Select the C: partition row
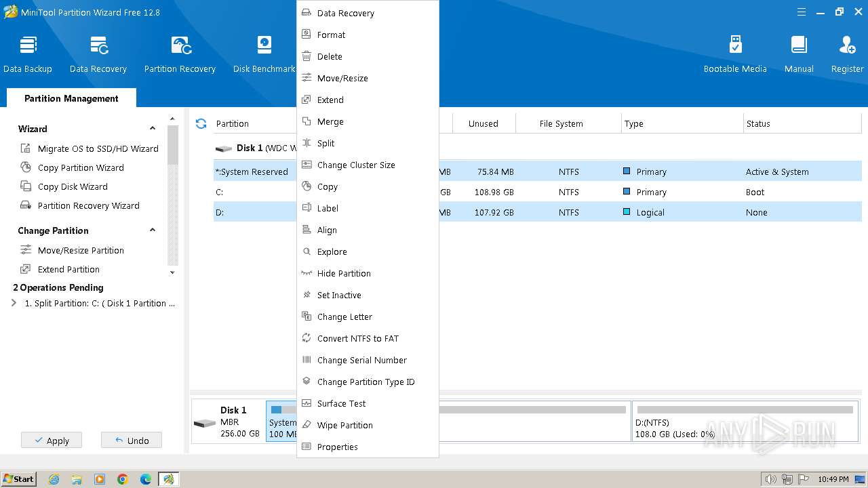The width and height of the screenshot is (868, 488). point(537,192)
